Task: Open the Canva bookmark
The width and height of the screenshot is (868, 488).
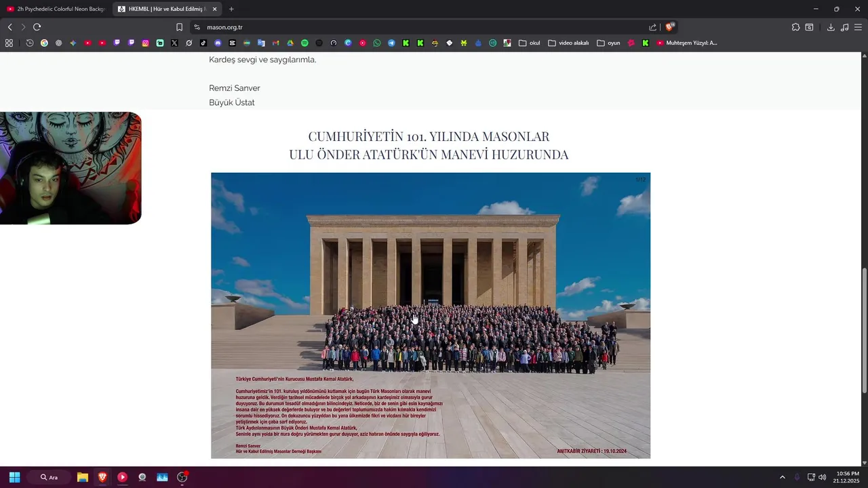Action: coord(348,43)
